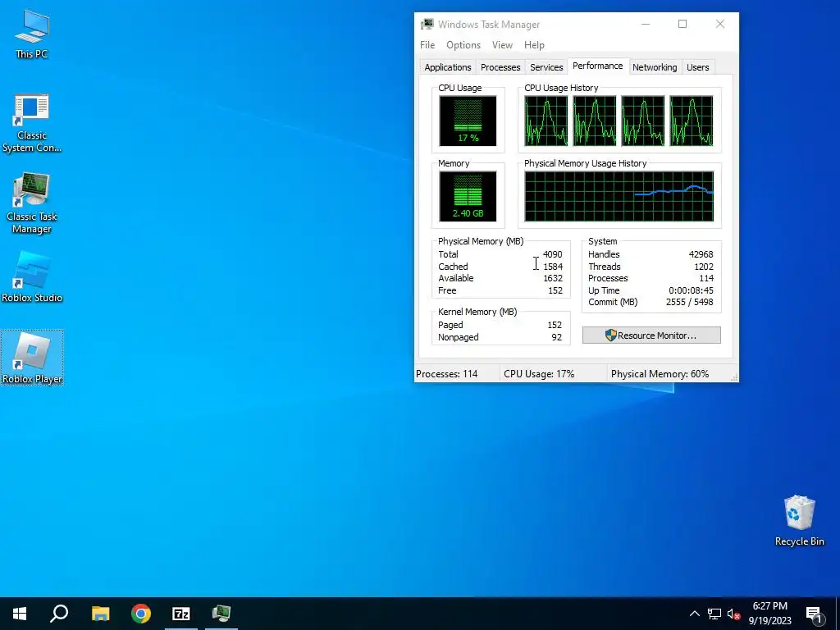
Task: Click the Physical Memory Usage History graph
Action: coord(619,196)
